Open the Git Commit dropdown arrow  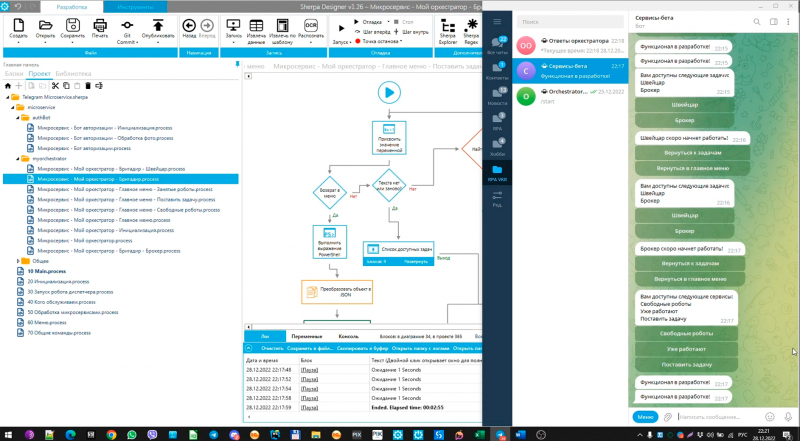pyautogui.click(x=137, y=43)
